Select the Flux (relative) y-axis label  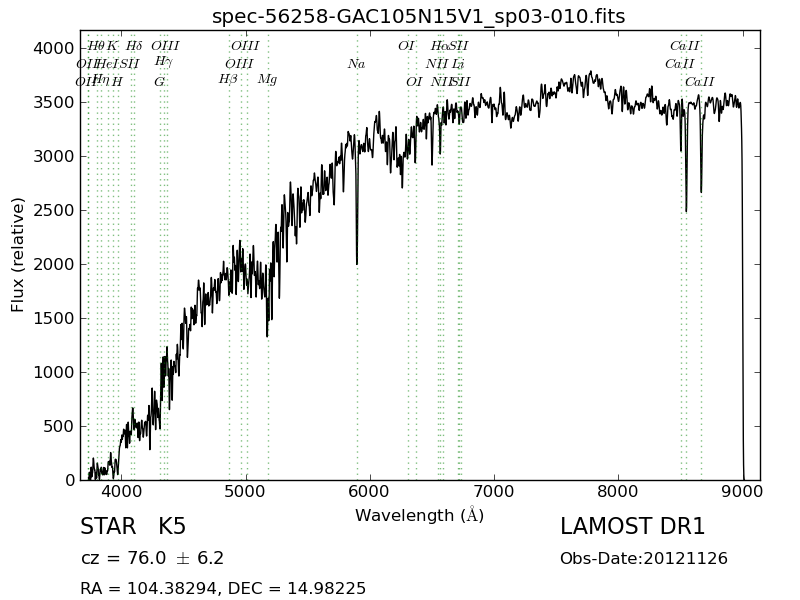click(x=17, y=255)
